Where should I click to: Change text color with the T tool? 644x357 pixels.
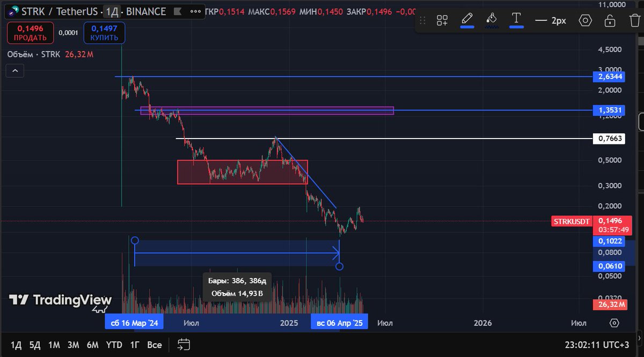point(516,20)
